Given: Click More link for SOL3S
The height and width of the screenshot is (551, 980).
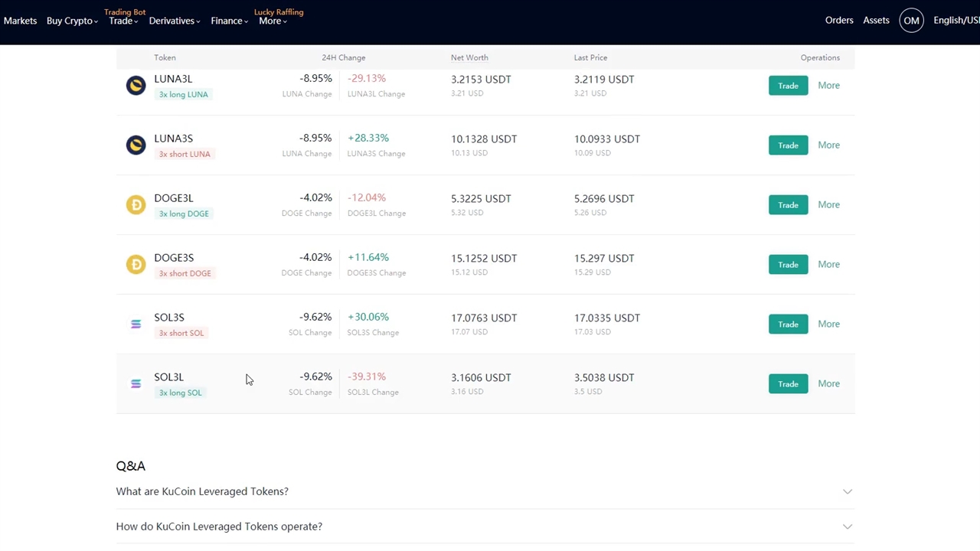Looking at the screenshot, I should click(828, 324).
